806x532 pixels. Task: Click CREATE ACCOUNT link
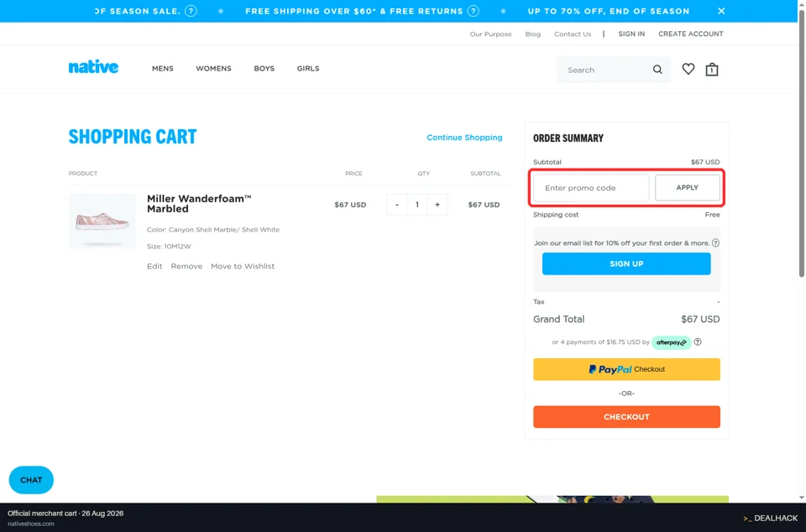690,34
